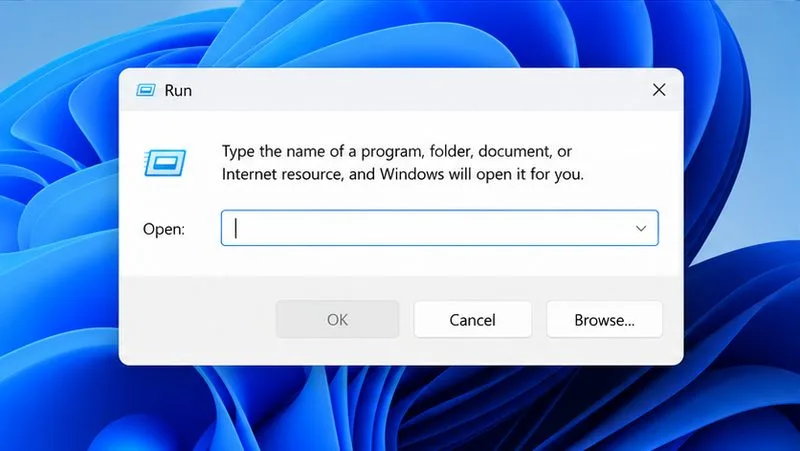
Task: Expand the Open combo box dropdown arrow
Action: (641, 228)
